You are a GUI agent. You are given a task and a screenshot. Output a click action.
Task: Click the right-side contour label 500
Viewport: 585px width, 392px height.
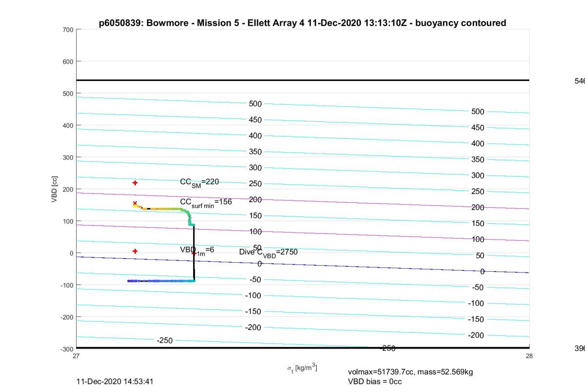478,112
